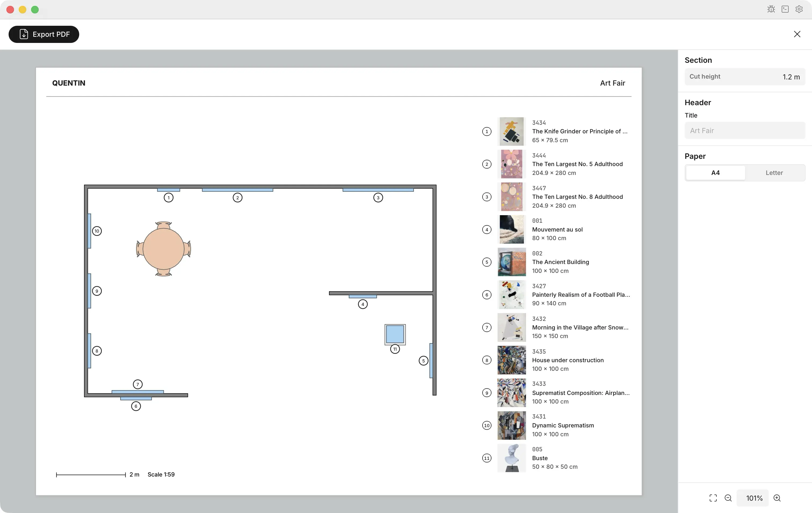Click marker 11 under the blue pedestal
Image resolution: width=812 pixels, height=513 pixels.
point(395,349)
